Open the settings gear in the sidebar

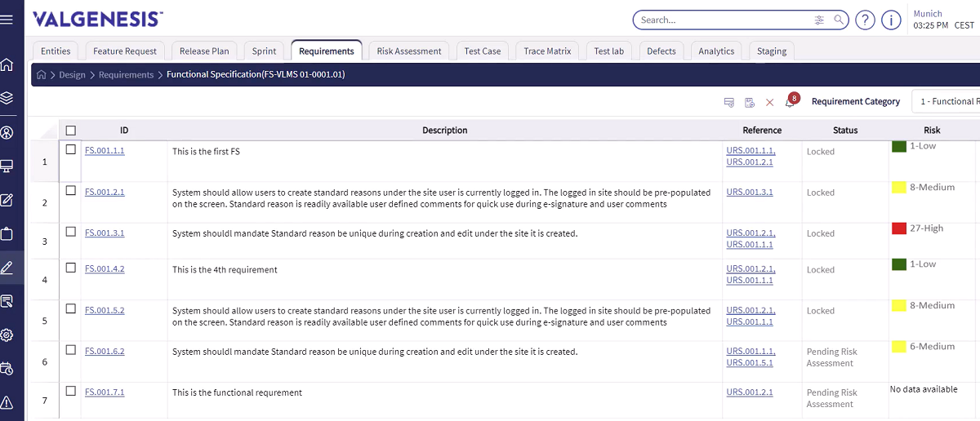[7, 335]
